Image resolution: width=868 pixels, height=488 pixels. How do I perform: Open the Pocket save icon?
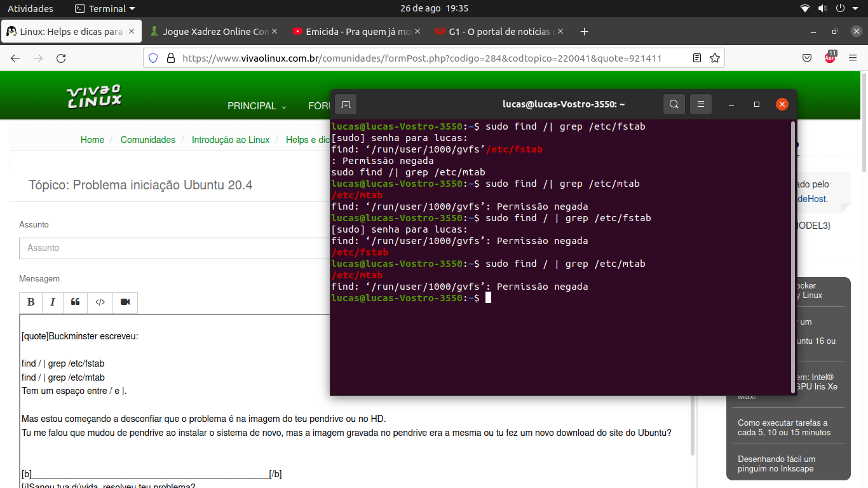[x=807, y=58]
